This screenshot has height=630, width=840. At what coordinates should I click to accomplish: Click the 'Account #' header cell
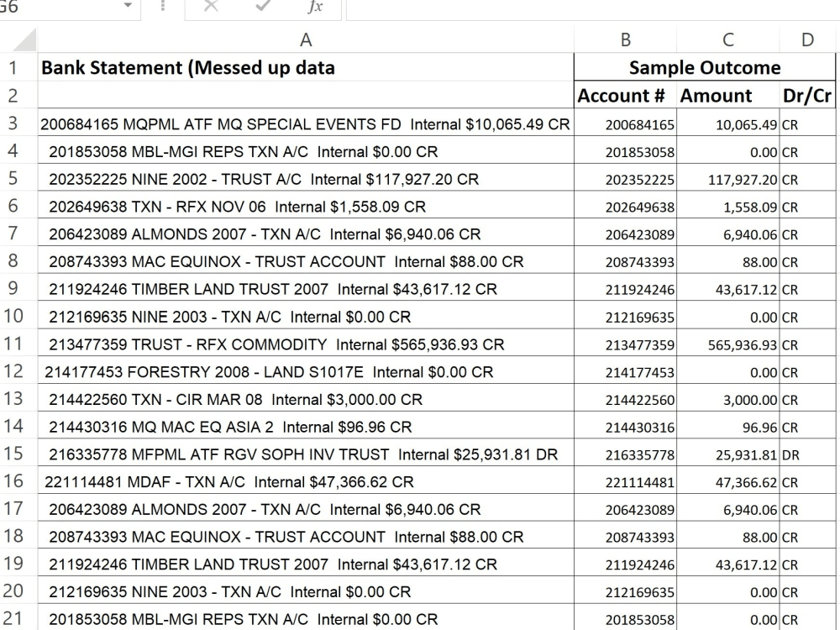[625, 96]
